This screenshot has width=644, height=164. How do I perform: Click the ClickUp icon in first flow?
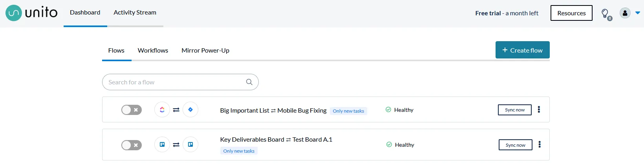click(162, 110)
